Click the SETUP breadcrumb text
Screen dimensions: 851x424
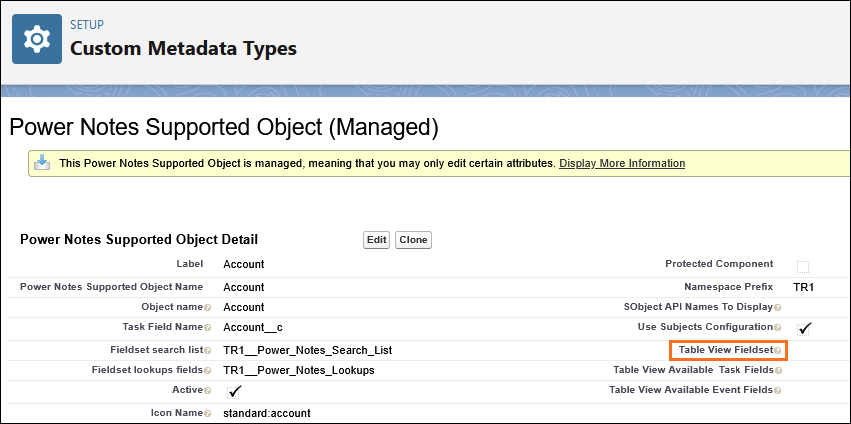pos(87,24)
